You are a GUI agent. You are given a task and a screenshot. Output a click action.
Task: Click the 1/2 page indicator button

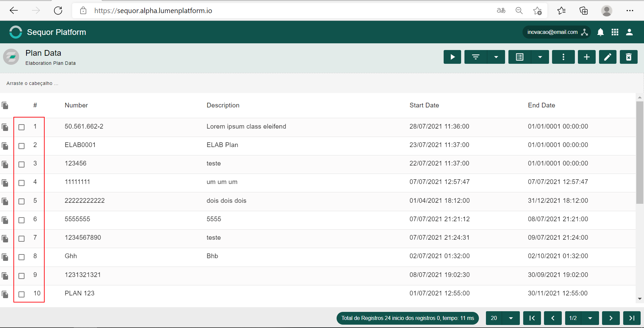pos(573,318)
